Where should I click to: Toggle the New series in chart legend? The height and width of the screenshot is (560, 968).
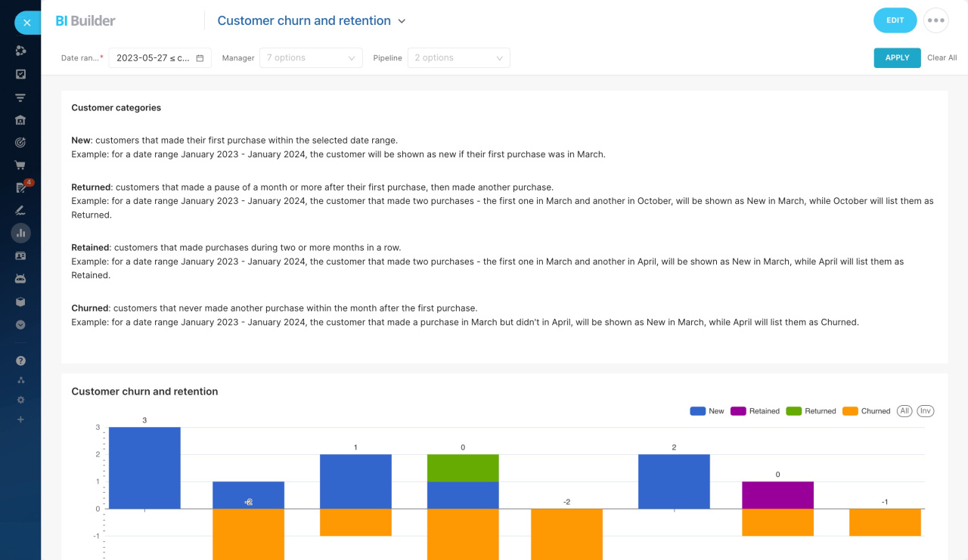coord(707,411)
